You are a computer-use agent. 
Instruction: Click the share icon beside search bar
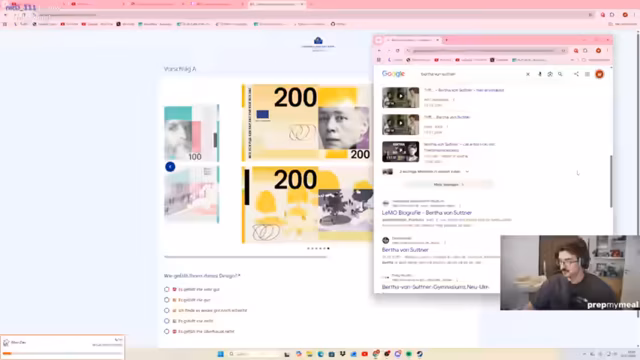[x=576, y=74]
